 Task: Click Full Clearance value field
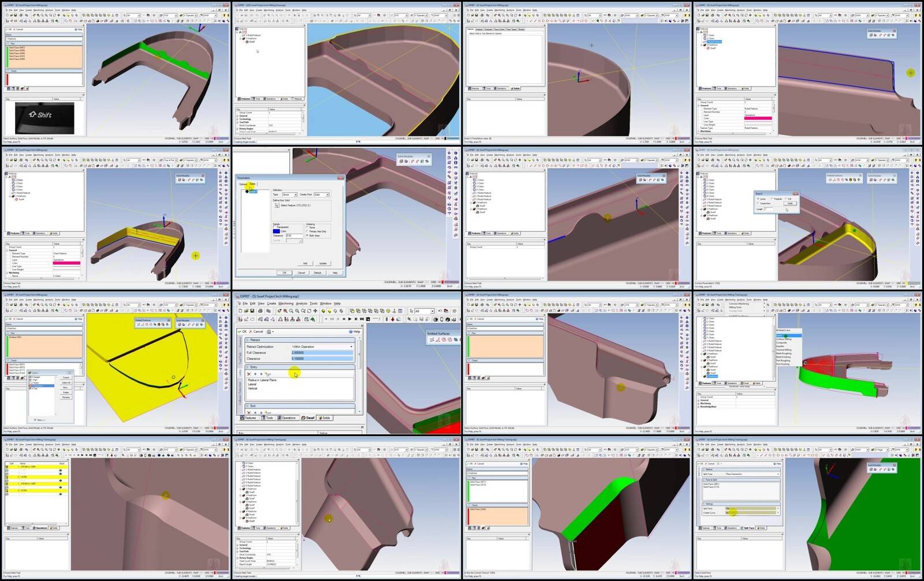pos(322,352)
